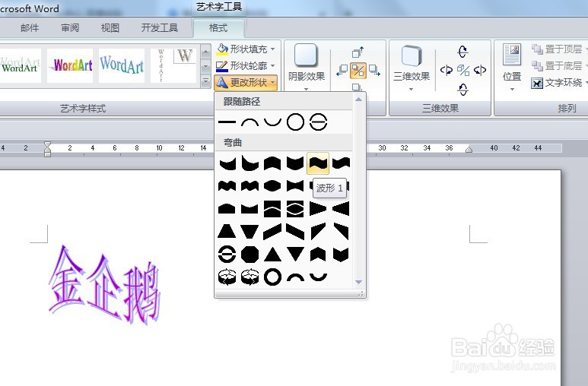Select the pinched bow-tie deflate shape
This screenshot has height=386, width=588.
click(x=295, y=186)
